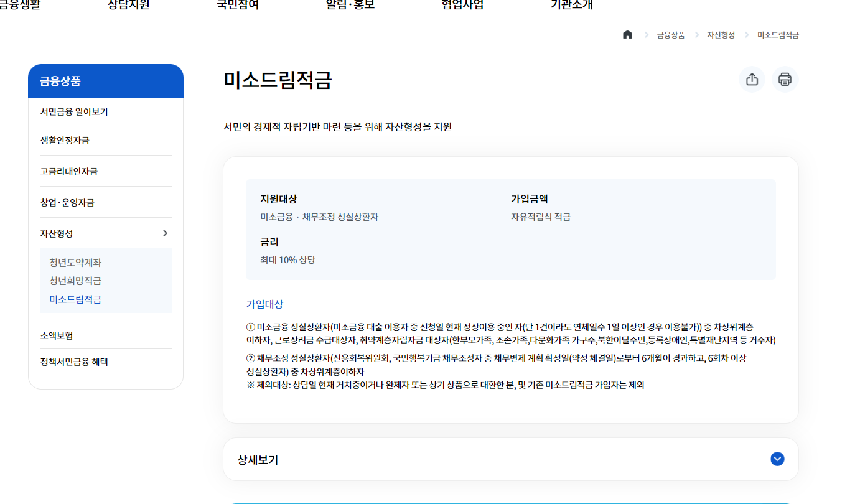Click the ① 미소금융 성실상환자 line
860x504 pixels.
511,334
